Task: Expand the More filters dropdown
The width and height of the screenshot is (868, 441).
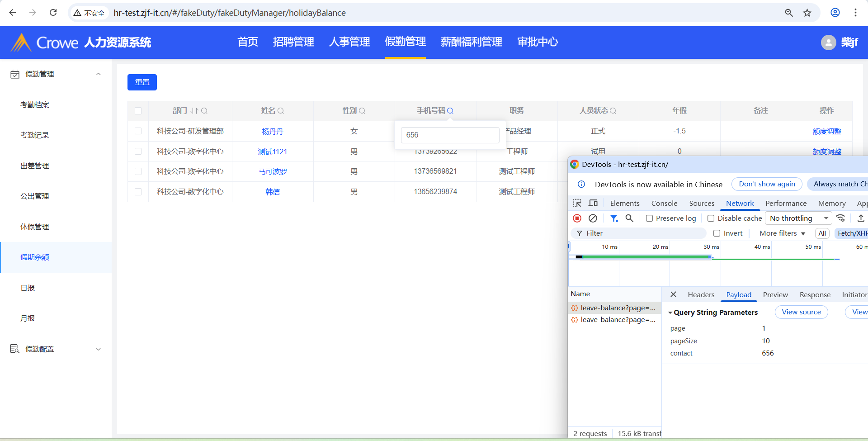Action: pyautogui.click(x=782, y=233)
